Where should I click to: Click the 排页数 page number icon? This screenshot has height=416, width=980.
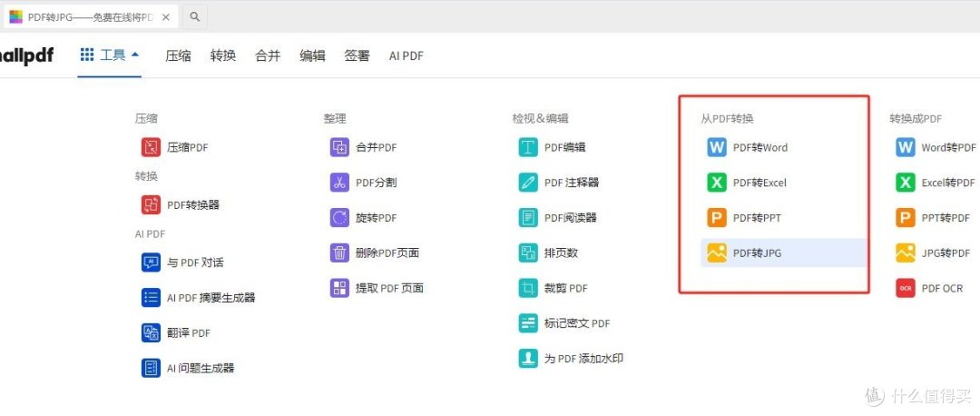(528, 253)
